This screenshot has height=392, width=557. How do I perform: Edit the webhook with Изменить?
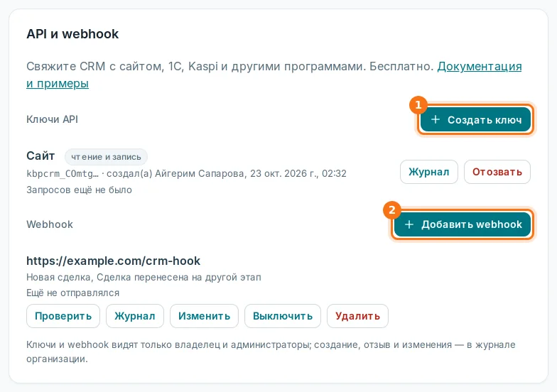(205, 316)
